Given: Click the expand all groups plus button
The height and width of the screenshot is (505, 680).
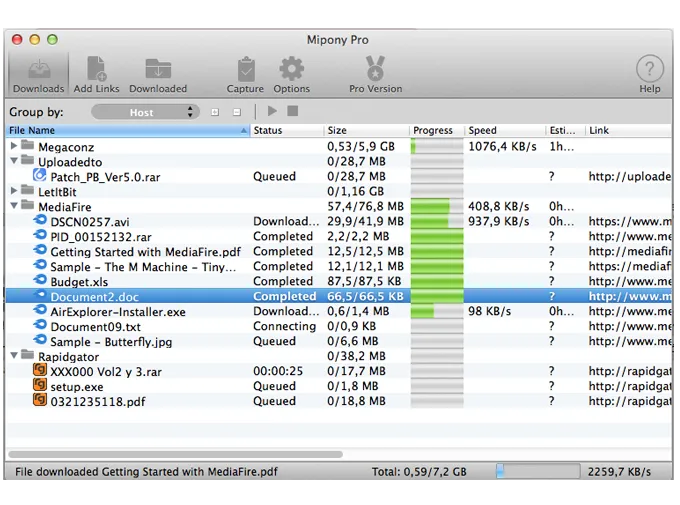Looking at the screenshot, I should click(215, 112).
